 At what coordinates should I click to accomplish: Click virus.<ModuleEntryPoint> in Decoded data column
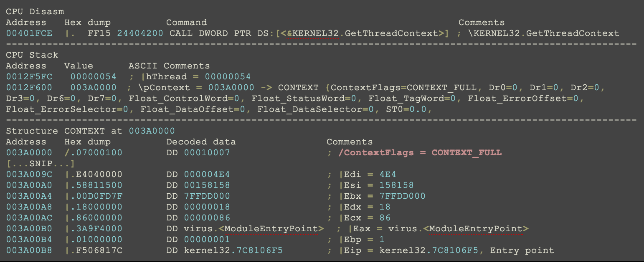254,229
